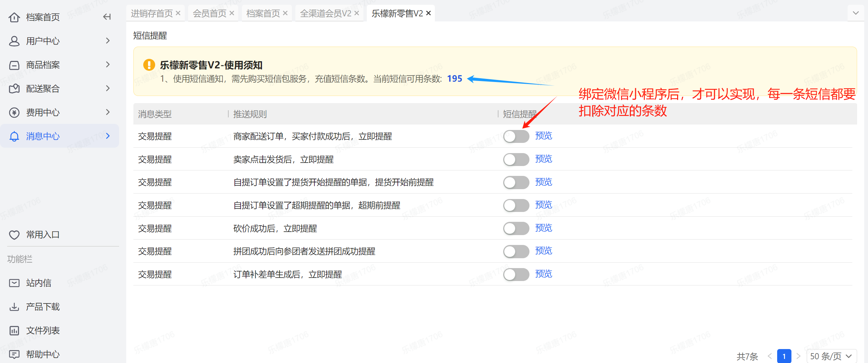
Task: Click the 消息类型 column header
Action: [155, 114]
